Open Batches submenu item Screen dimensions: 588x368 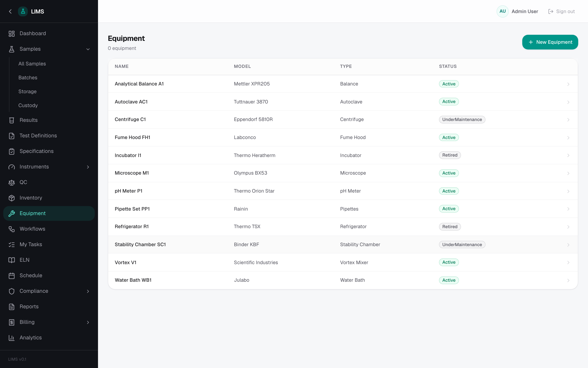click(x=28, y=78)
